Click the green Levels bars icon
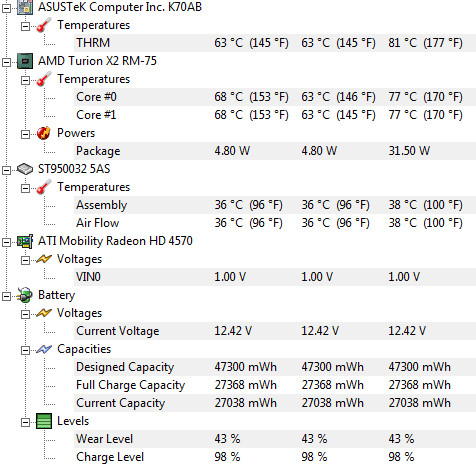476x472 pixels. point(44,421)
